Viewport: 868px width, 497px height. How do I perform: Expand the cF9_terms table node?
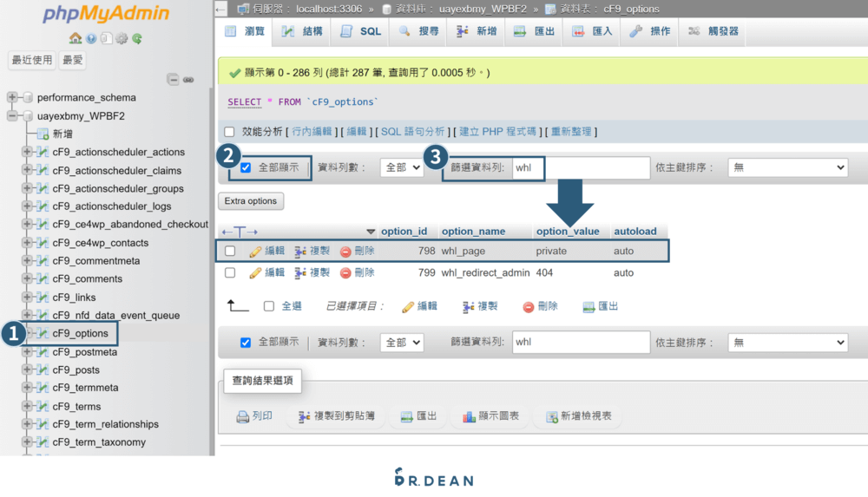(x=27, y=406)
